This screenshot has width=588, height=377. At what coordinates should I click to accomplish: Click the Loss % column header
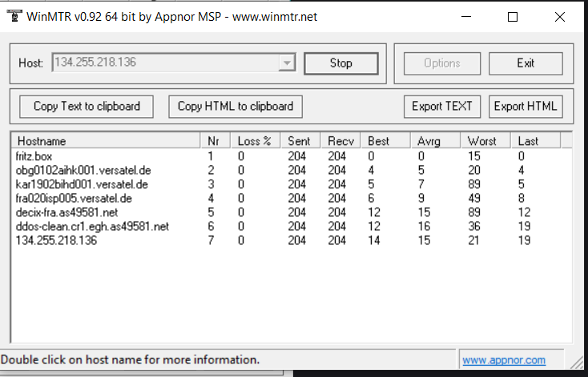[255, 141]
